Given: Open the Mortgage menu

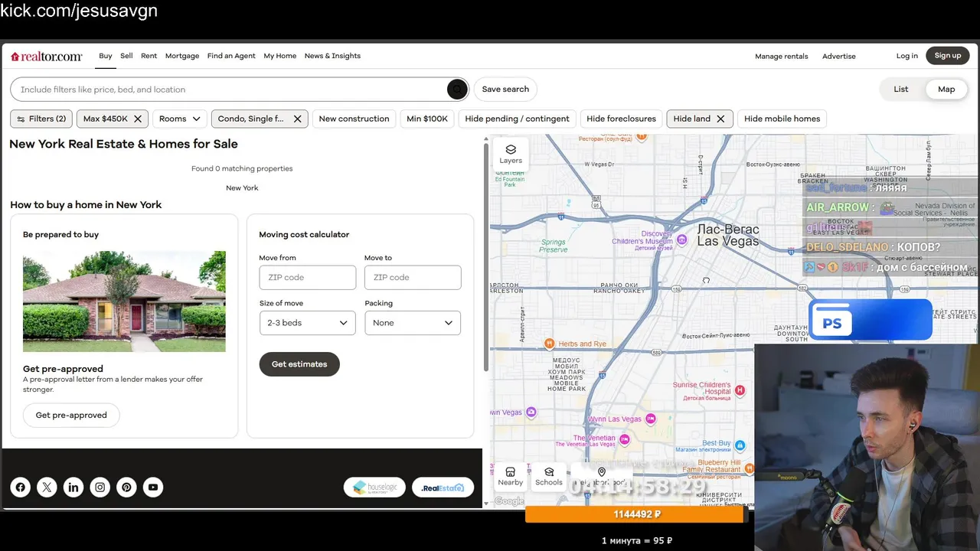Looking at the screenshot, I should point(182,56).
